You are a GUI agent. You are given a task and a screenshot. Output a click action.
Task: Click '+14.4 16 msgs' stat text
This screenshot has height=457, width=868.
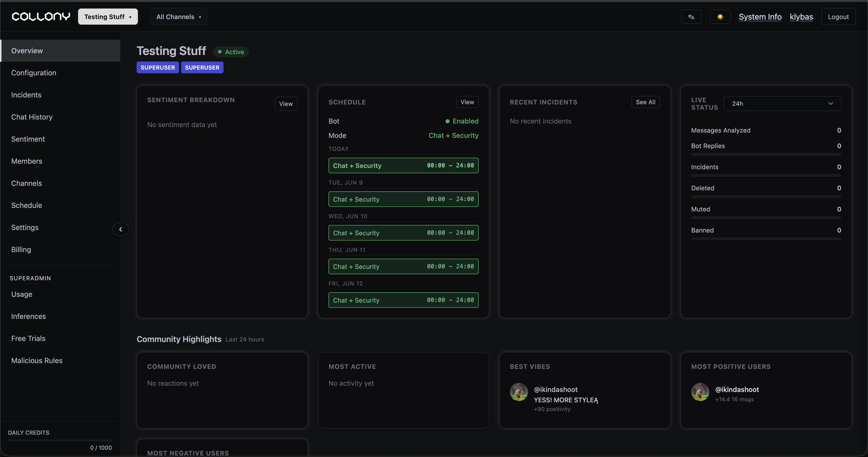pos(734,399)
